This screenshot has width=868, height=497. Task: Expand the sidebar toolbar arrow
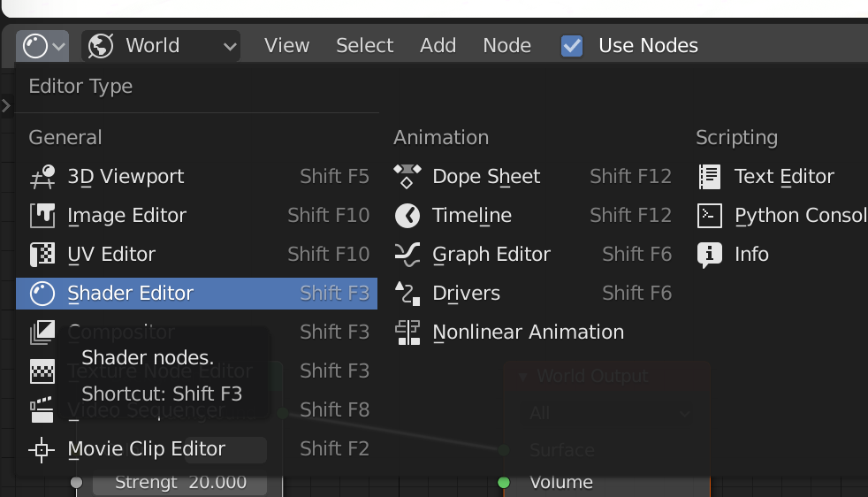pyautogui.click(x=6, y=105)
